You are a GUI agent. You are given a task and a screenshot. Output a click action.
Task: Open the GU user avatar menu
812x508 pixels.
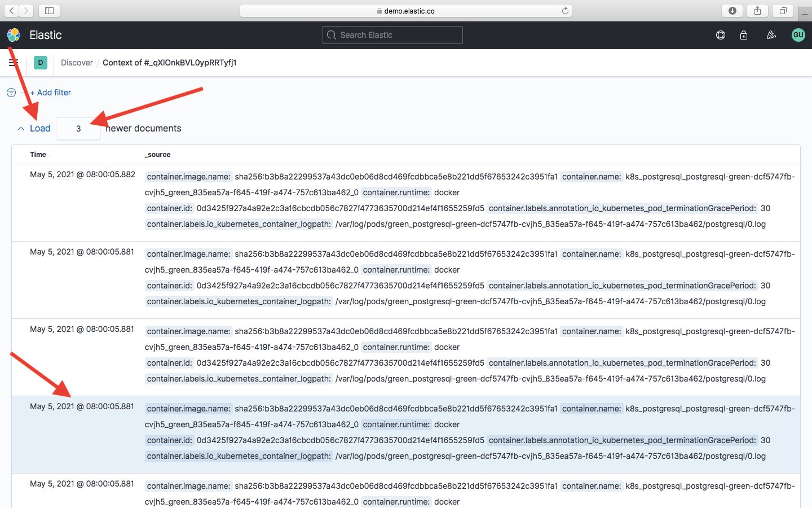[798, 35]
